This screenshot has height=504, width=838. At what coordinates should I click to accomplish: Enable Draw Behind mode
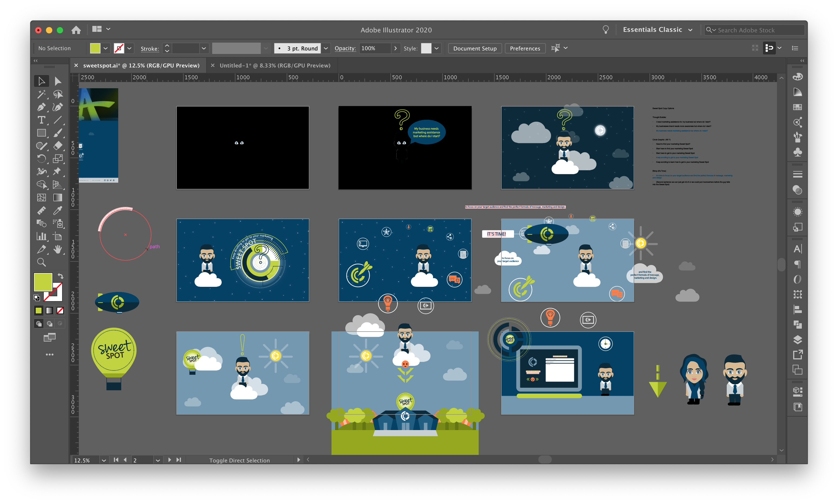click(x=50, y=324)
